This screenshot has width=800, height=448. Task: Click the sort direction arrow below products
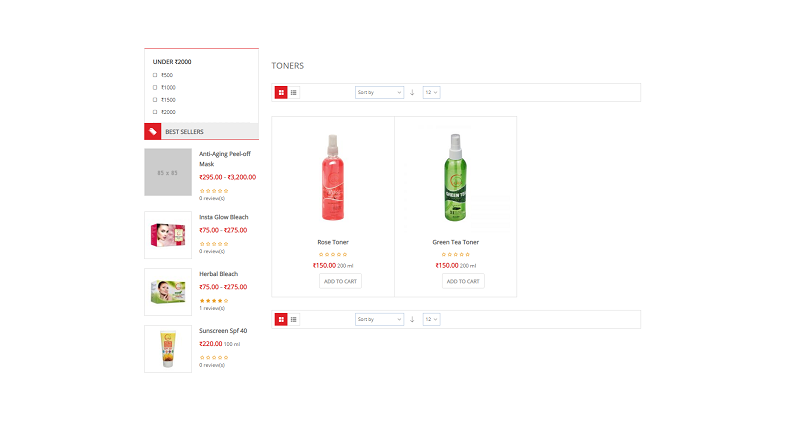[412, 319]
